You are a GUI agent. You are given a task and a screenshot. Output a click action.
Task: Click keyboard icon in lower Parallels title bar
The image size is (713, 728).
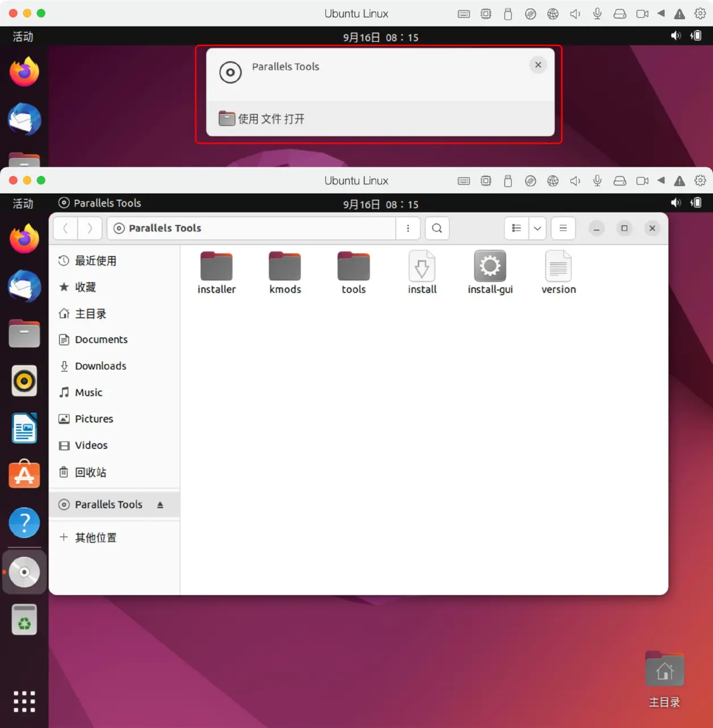tap(464, 181)
